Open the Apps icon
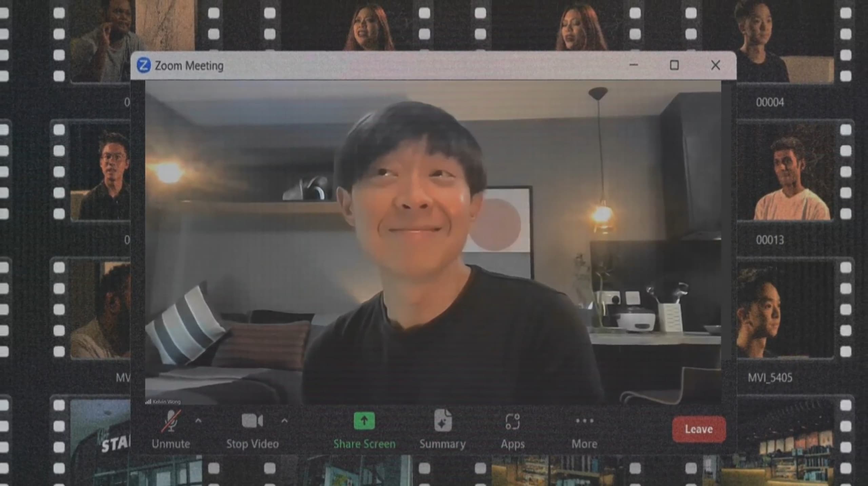 pos(512,422)
